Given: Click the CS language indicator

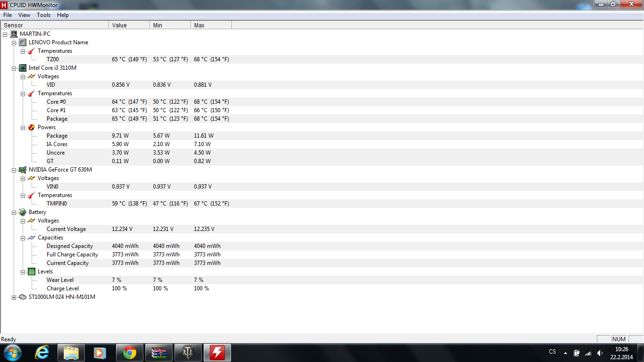Looking at the screenshot, I should coord(553,352).
